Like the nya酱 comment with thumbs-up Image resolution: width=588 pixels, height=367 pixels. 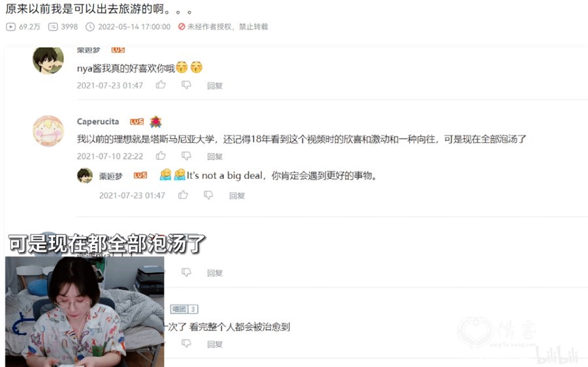point(161,85)
